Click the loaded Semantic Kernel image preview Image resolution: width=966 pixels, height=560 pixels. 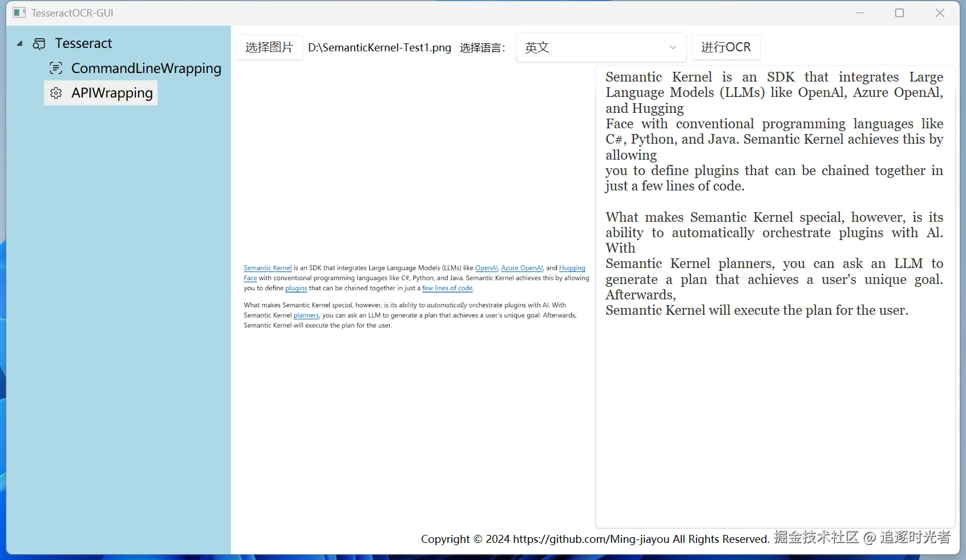[x=417, y=297]
